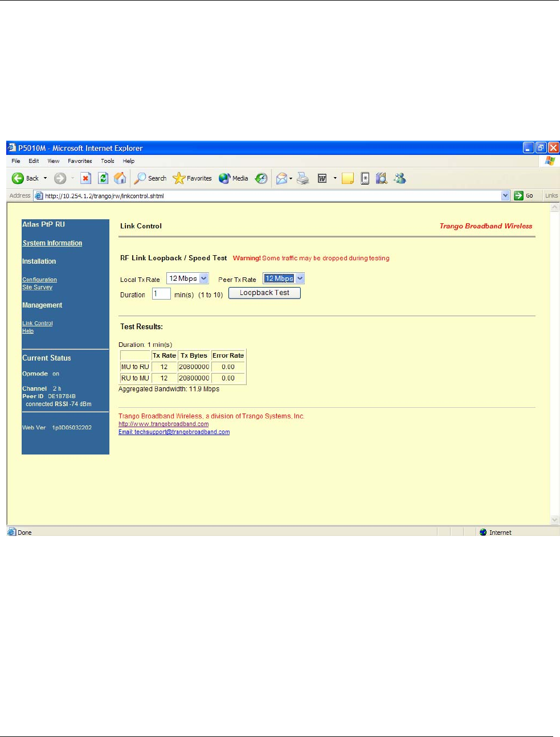This screenshot has width=560, height=737.
Task: Open the Home page icon
Action: [x=120, y=178]
